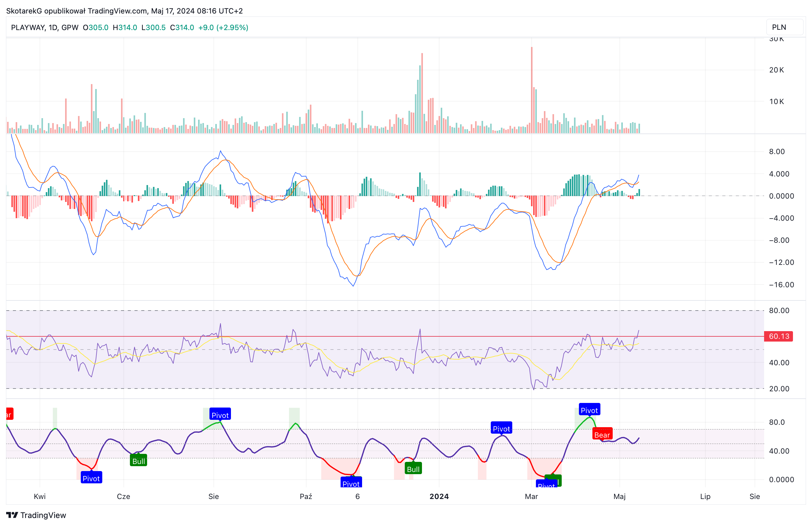The image size is (812, 526).
Task: Click the Maj month label
Action: (619, 496)
